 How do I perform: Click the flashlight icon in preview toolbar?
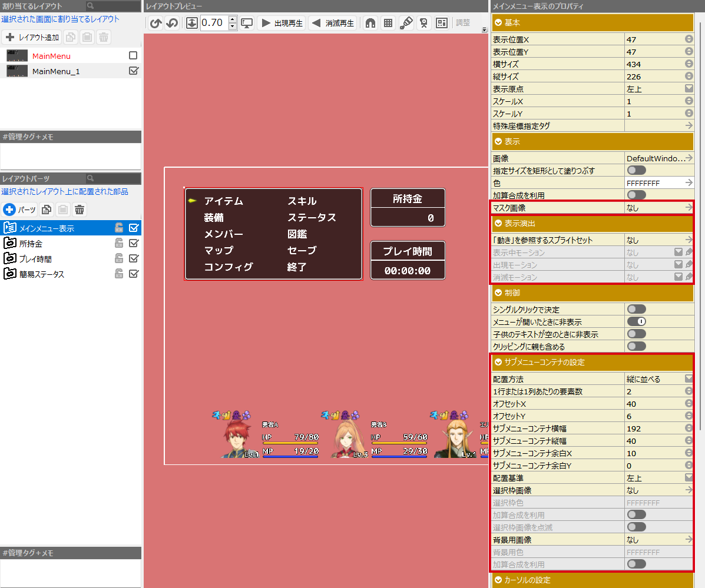[406, 24]
